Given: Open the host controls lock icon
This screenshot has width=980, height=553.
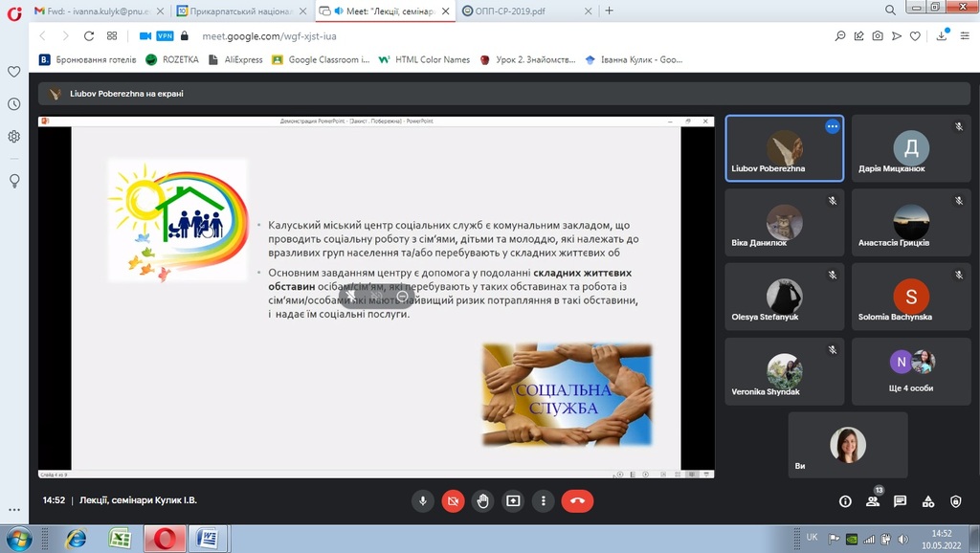Looking at the screenshot, I should click(955, 500).
